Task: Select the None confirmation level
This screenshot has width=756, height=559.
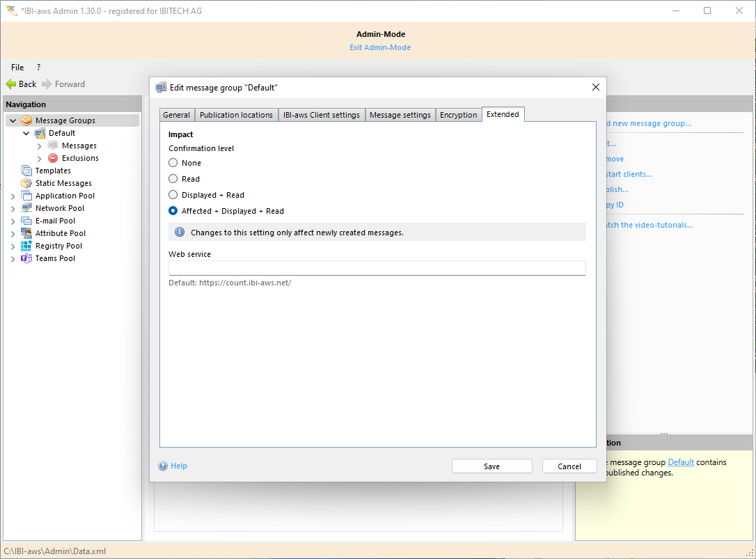Action: click(x=173, y=163)
